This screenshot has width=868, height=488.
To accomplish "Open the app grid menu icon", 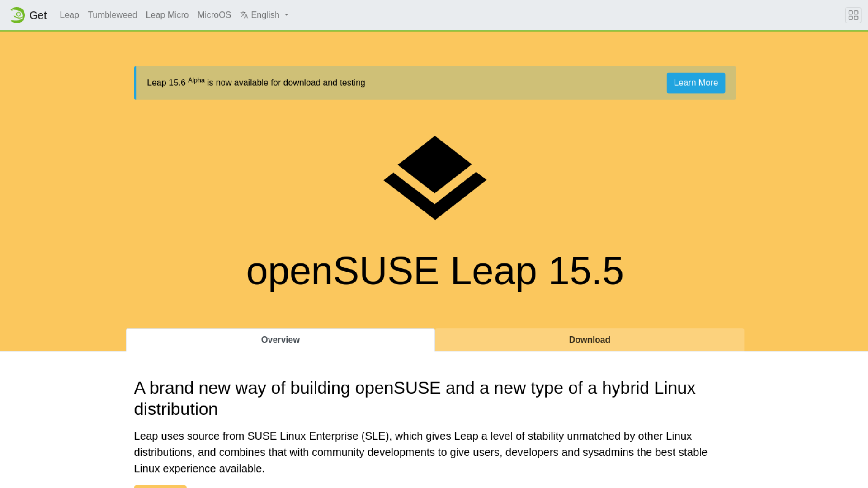I will click(x=853, y=15).
